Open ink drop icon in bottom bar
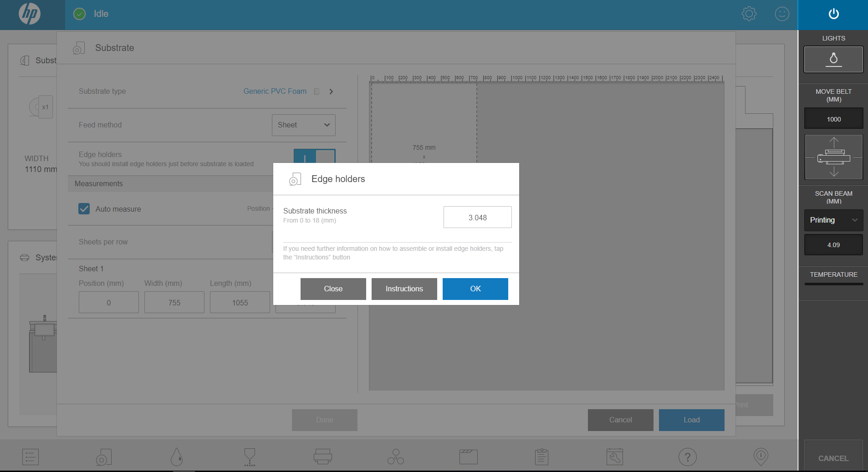The height and width of the screenshot is (472, 868). pos(177,457)
